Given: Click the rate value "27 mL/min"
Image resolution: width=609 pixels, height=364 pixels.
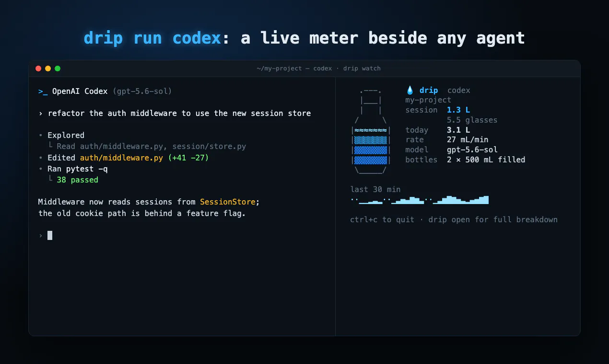Looking at the screenshot, I should (x=468, y=140).
